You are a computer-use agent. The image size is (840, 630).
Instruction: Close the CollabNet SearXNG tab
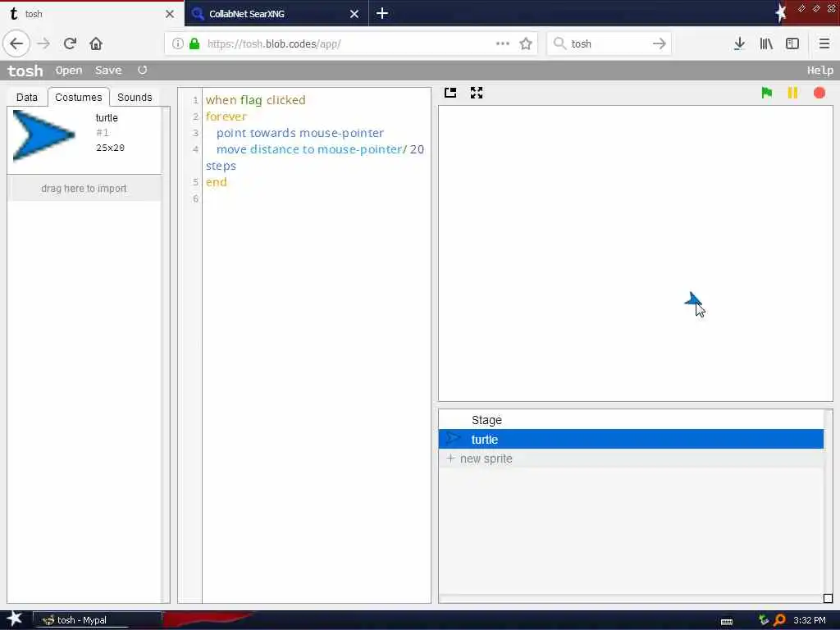pyautogui.click(x=354, y=14)
